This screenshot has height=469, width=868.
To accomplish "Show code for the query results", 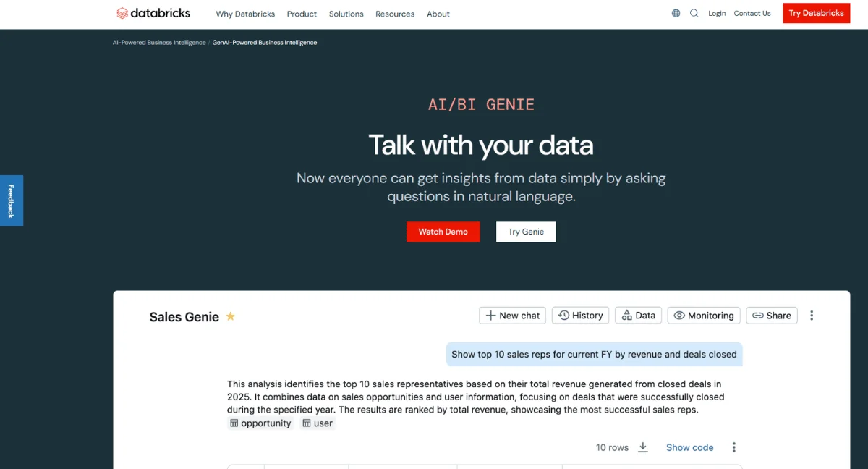I will (x=689, y=447).
